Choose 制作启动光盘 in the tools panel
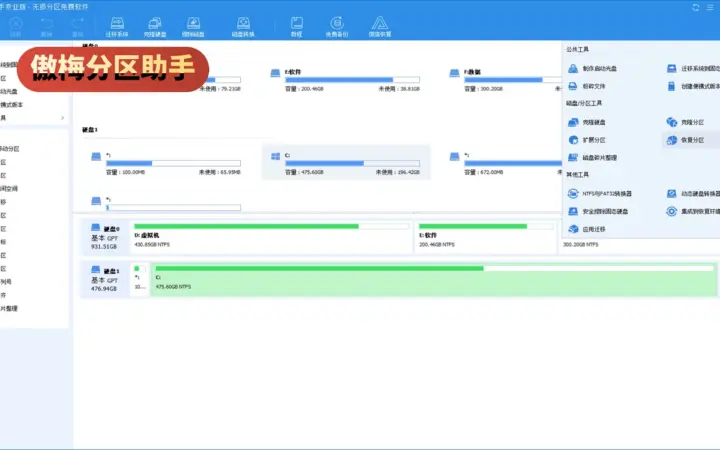 (x=592, y=68)
